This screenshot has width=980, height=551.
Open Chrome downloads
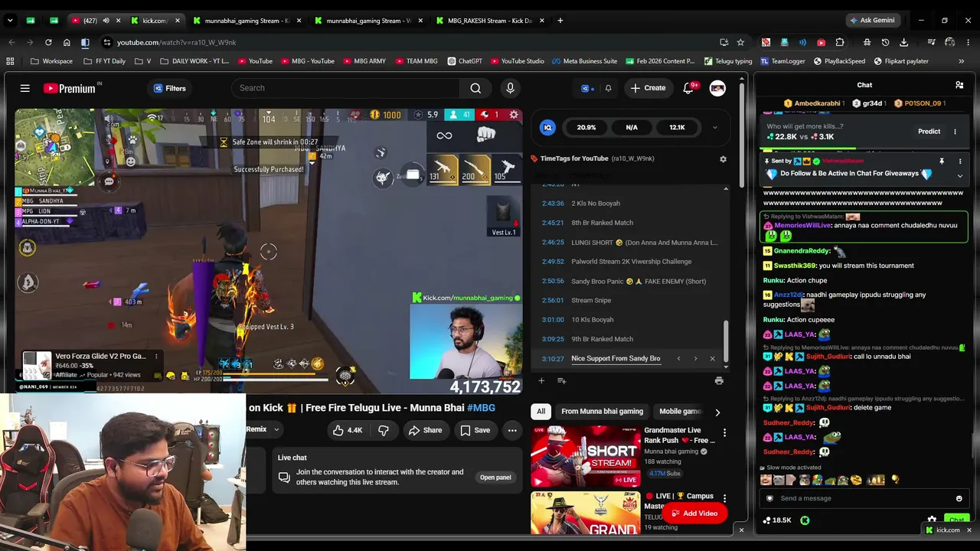tap(904, 43)
